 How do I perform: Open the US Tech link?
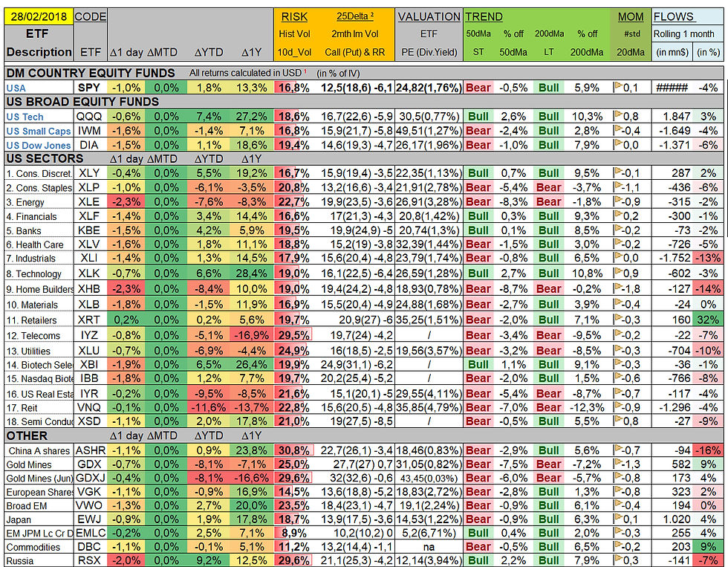[x=25, y=117]
